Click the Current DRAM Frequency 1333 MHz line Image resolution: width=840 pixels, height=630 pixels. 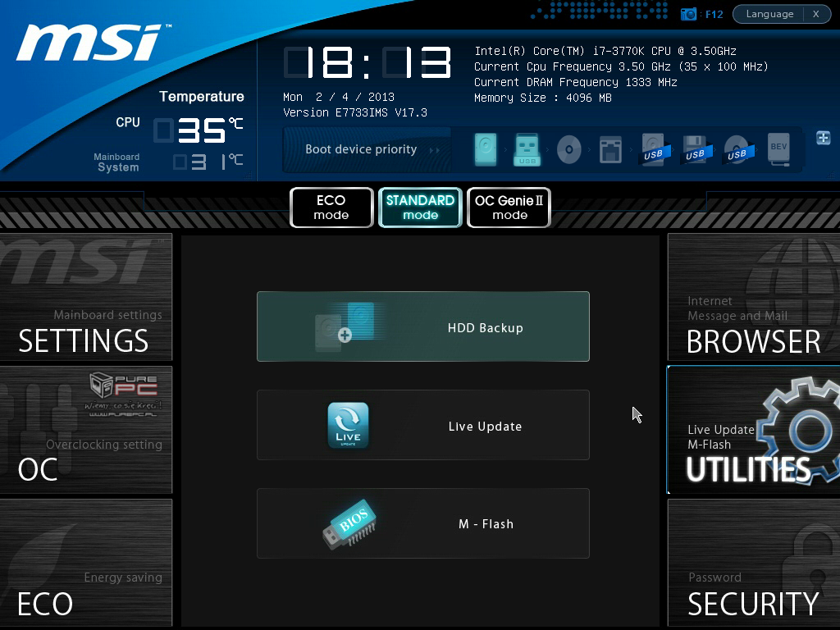point(576,82)
